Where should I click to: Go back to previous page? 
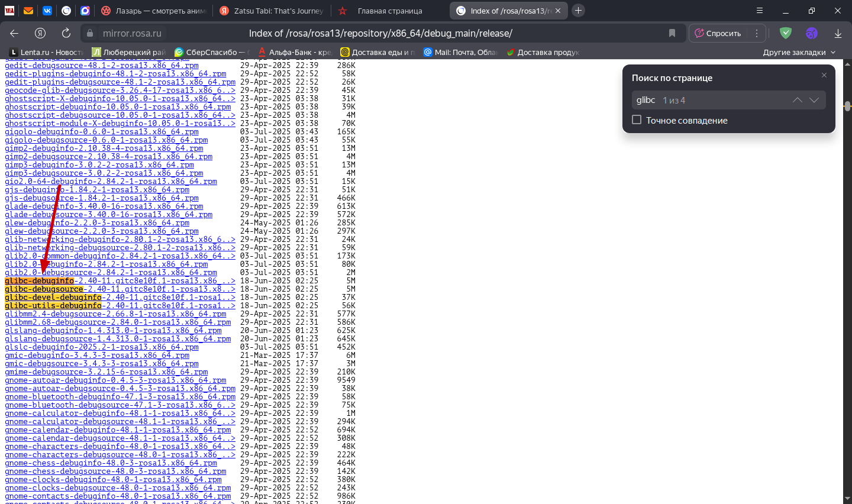[x=15, y=33]
